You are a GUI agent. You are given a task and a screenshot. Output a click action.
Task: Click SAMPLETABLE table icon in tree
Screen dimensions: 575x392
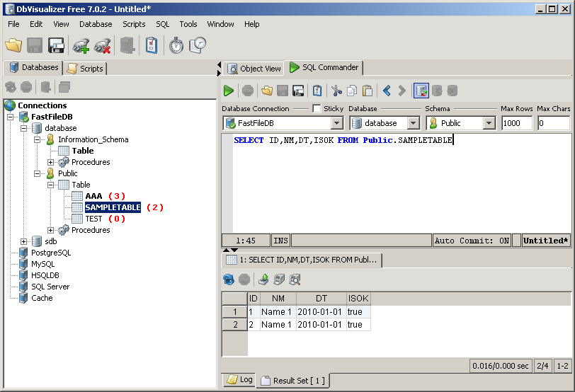(77, 207)
